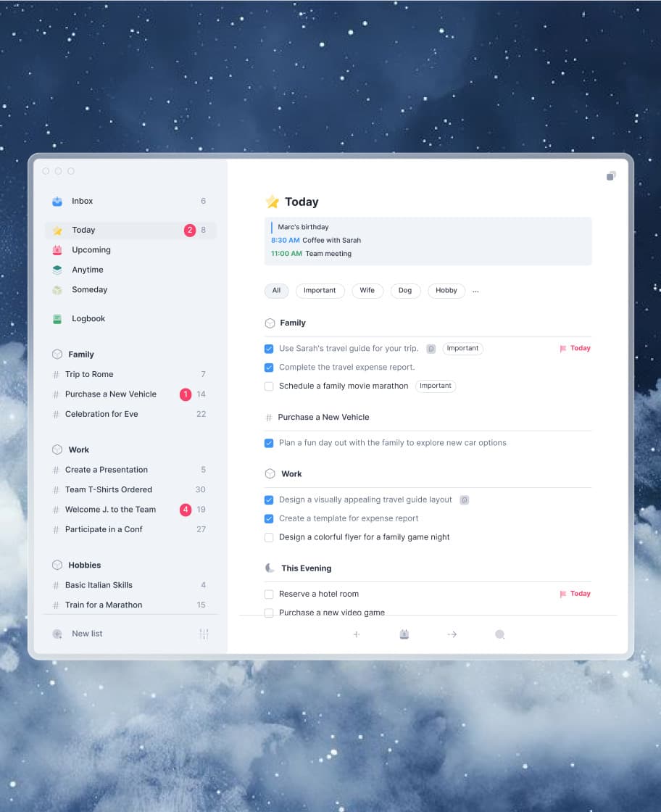This screenshot has height=812, width=661.
Task: Expand more tag filters ellipsis
Action: point(475,291)
